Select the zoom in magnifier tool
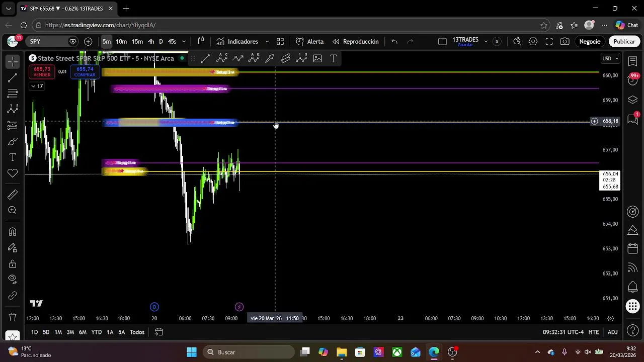The height and width of the screenshot is (362, 644). pos(13,211)
